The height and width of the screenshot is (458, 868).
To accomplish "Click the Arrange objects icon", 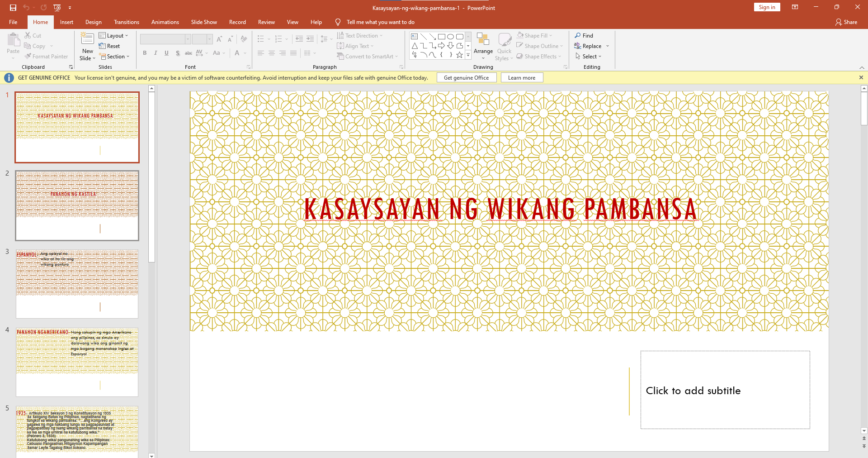I will (x=483, y=46).
